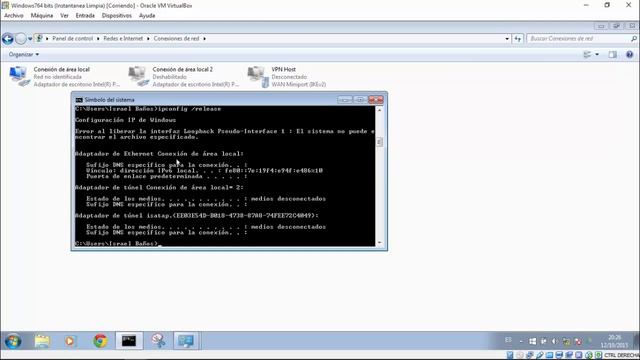The height and width of the screenshot is (360, 640).
Task: Minimize the Símbolo del sistema window
Action: pyautogui.click(x=344, y=100)
